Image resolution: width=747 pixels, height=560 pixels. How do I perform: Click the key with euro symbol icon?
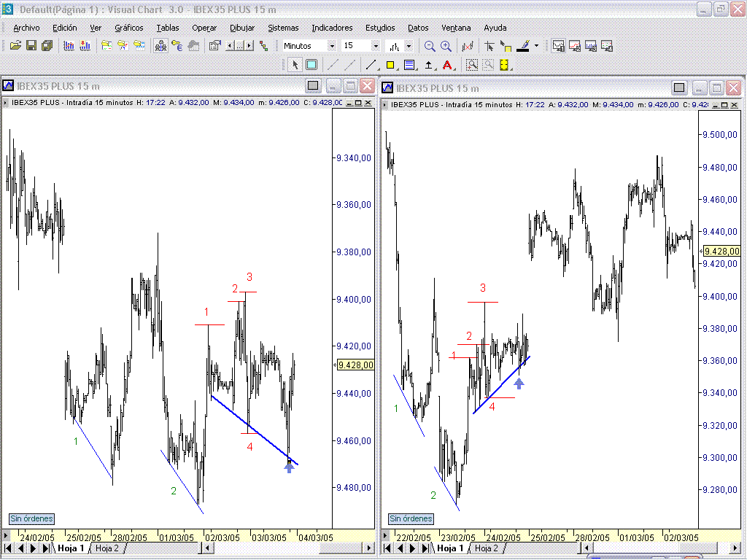(x=177, y=46)
